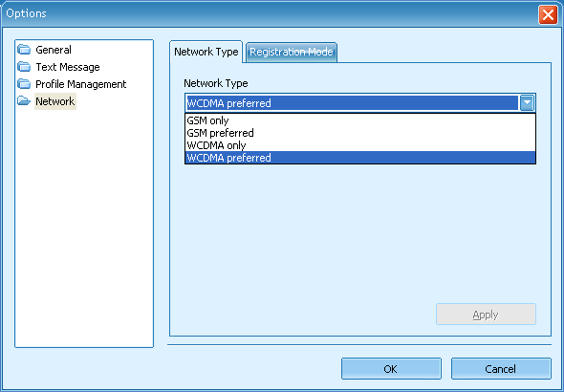
Task: Open the Text Message settings category
Action: [68, 67]
